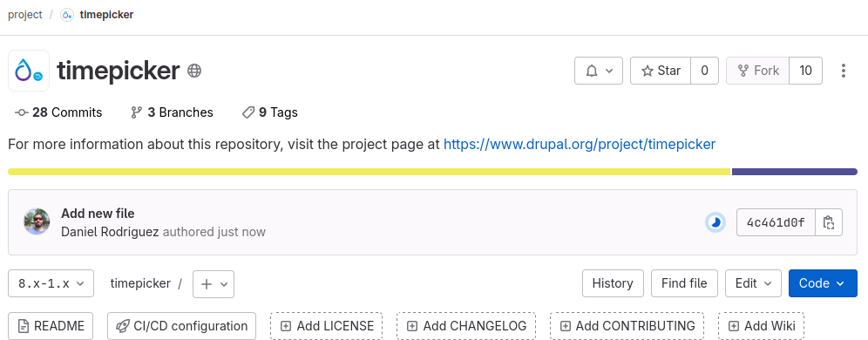Open the vertical ellipsis actions menu
The width and height of the screenshot is (868, 340).
[843, 71]
